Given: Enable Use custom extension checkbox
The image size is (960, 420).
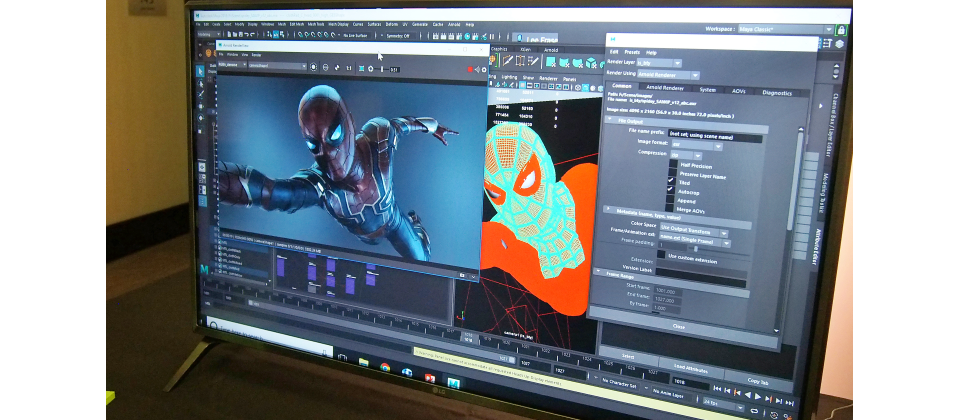Looking at the screenshot, I should (x=661, y=254).
